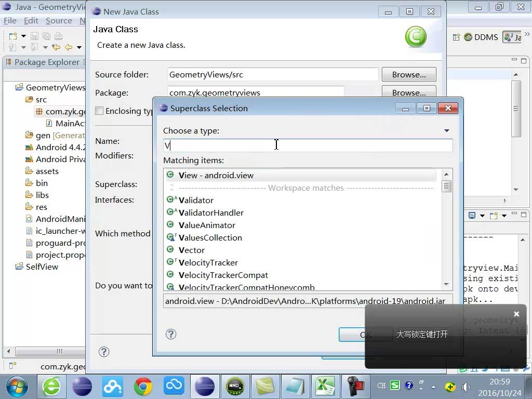Viewport: 532px width, 399px height.
Task: Select Android 4.4.2 library node
Action: tap(56, 147)
